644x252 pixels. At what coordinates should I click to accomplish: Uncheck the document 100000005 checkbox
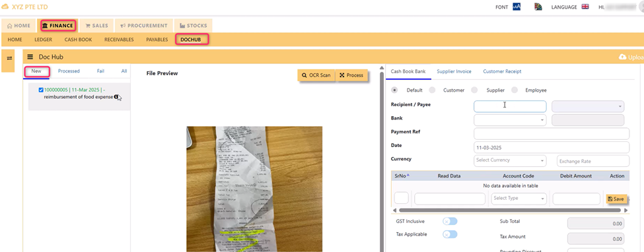click(41, 90)
